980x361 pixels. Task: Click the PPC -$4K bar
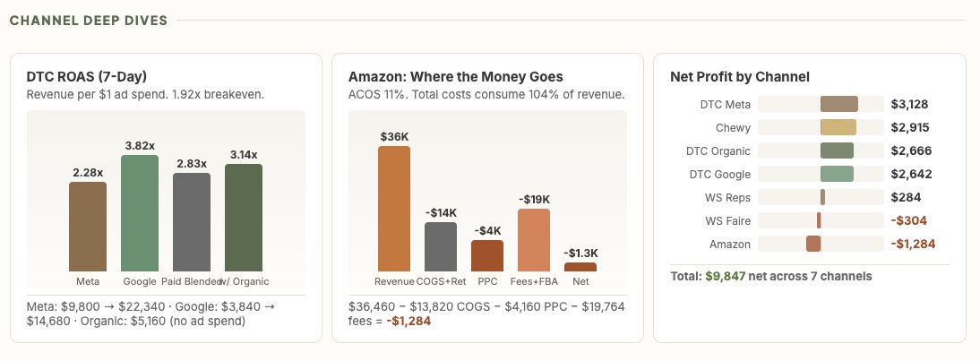487,255
